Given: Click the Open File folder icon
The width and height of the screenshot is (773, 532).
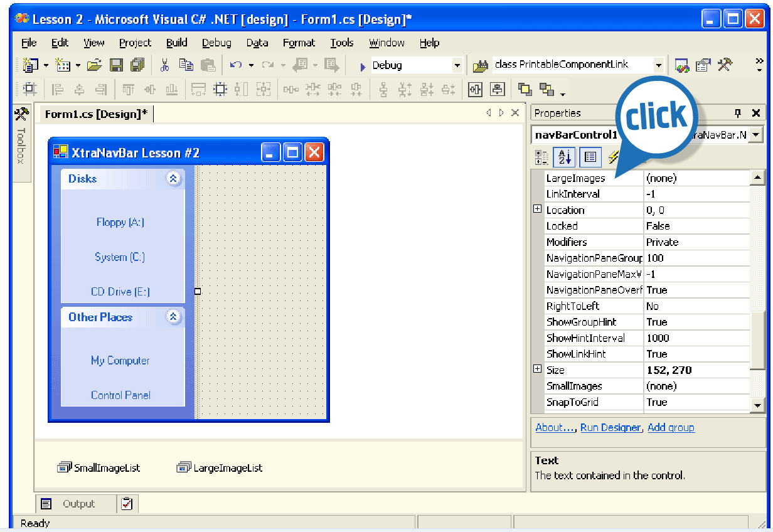Looking at the screenshot, I should (94, 65).
